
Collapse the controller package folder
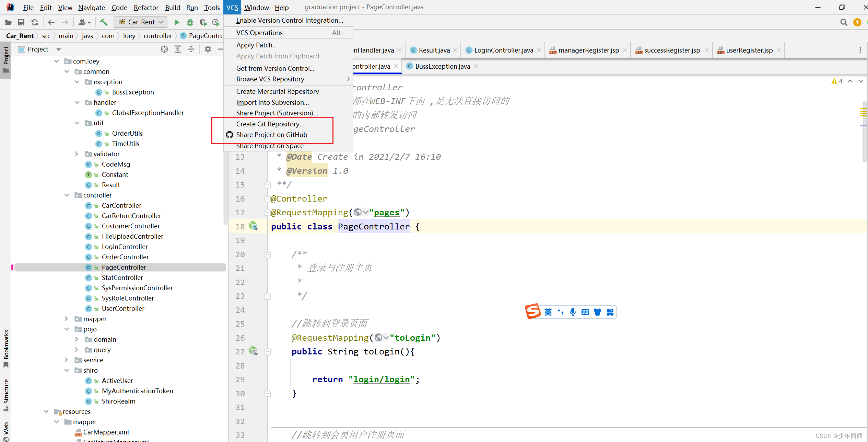(x=67, y=195)
